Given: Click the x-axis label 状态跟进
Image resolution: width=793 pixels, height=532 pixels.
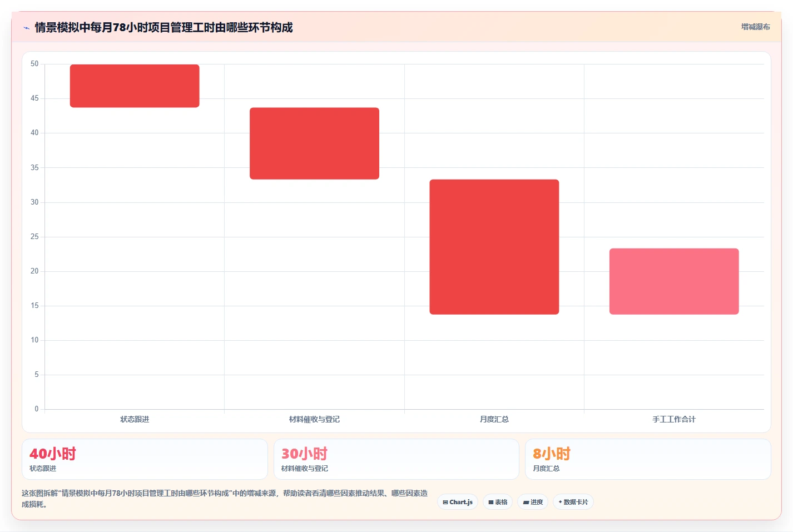Looking at the screenshot, I should 135,419.
